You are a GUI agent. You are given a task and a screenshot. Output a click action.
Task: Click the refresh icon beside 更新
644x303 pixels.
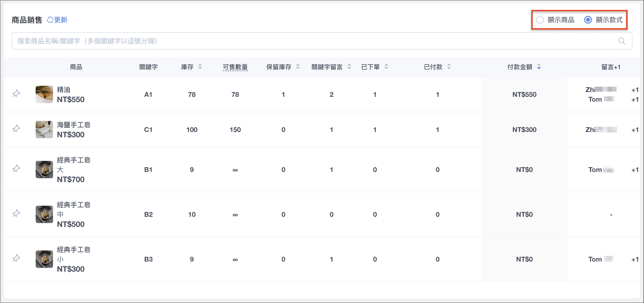click(50, 20)
